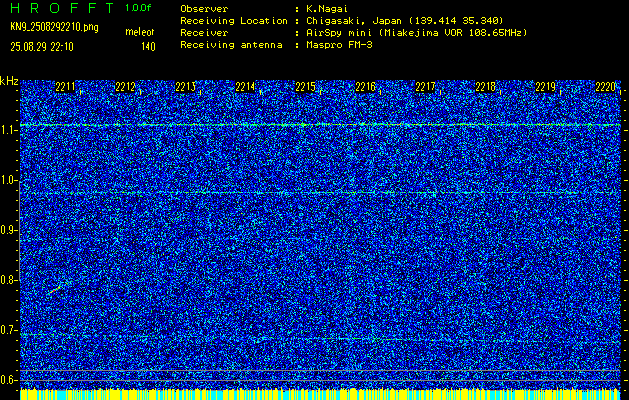The image size is (629, 400).
Task: Click the Receiving Location label
Action: point(234,20)
